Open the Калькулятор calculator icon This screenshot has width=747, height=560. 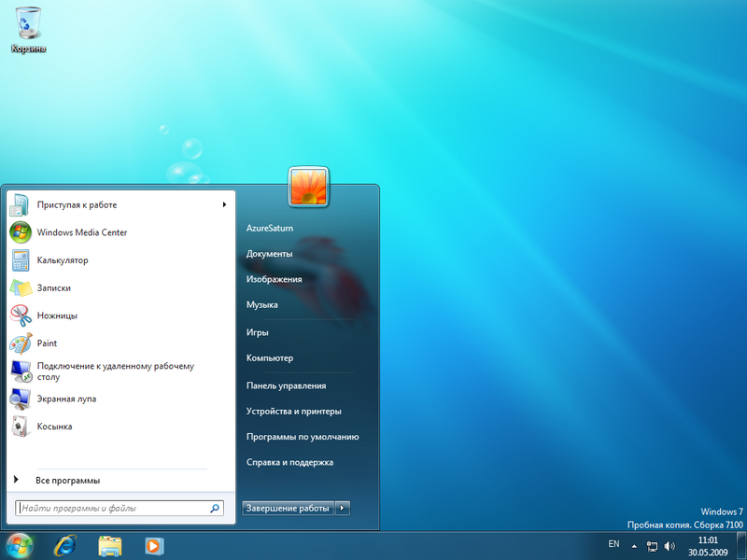pyautogui.click(x=21, y=260)
